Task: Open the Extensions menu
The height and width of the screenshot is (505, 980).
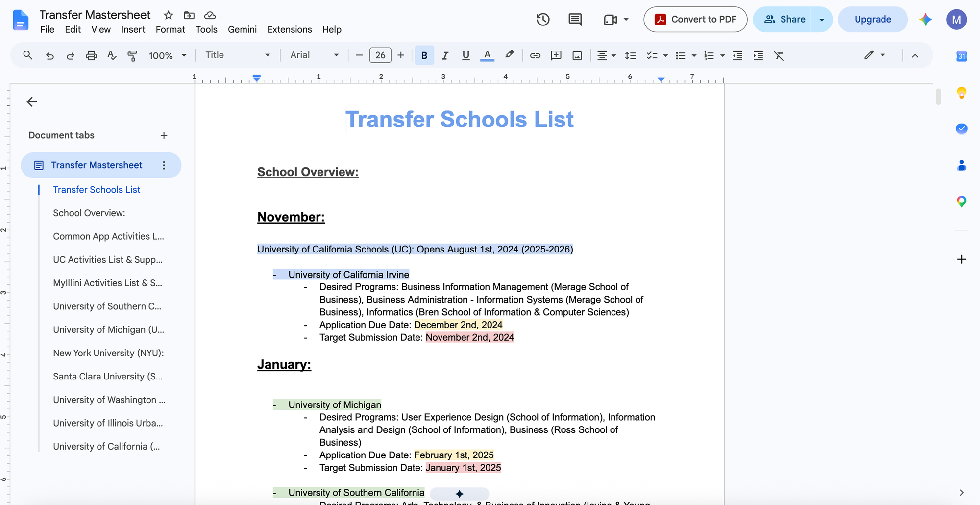Action: [289, 29]
